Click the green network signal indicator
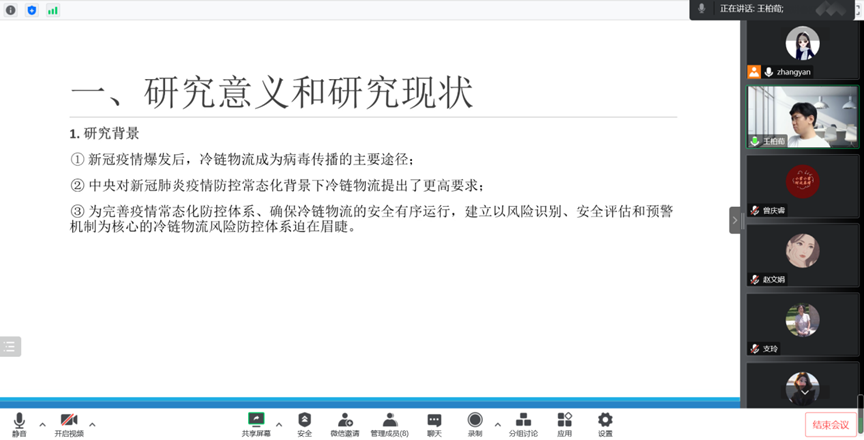Screen dimensions: 864x440 point(52,10)
